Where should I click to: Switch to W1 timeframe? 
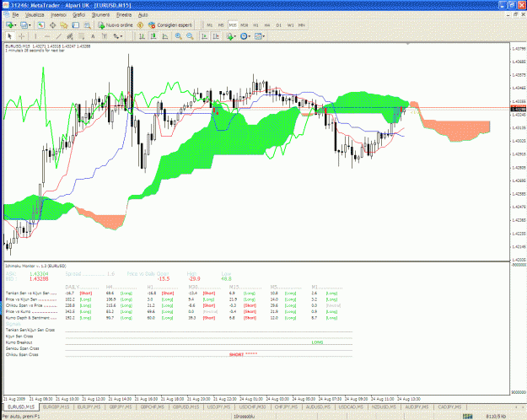pyautogui.click(x=290, y=25)
